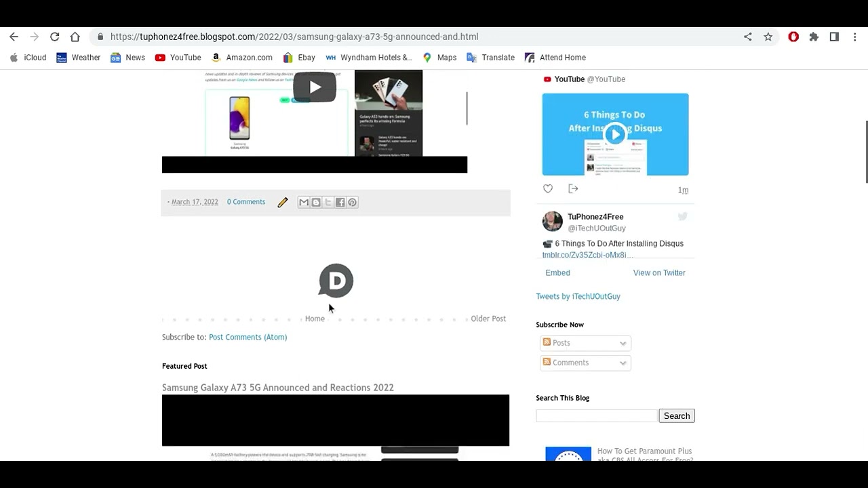Viewport: 868px width, 488px height.
Task: Like the tweet with heart icon
Action: 548,189
